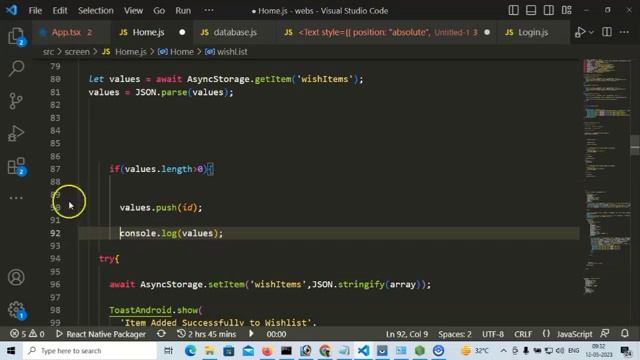The width and height of the screenshot is (640, 360).
Task: Open the Extensions view
Action: pos(16,166)
